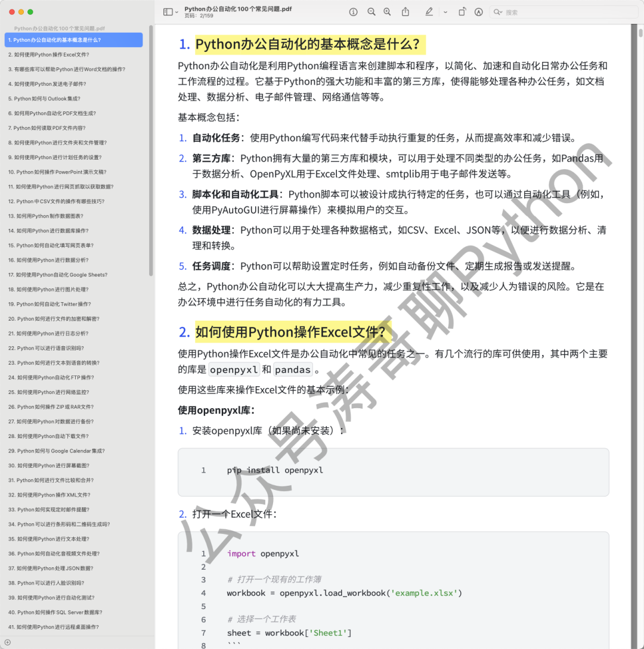Open item 21 进行日志分析
This screenshot has width=644, height=649.
coord(74,334)
